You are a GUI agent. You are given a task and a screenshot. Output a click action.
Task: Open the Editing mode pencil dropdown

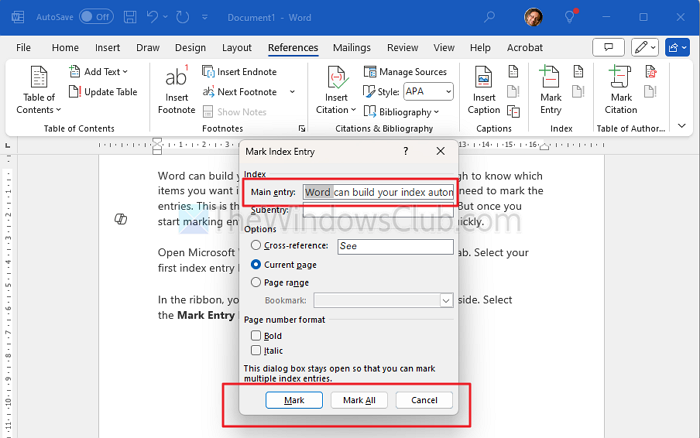(645, 47)
